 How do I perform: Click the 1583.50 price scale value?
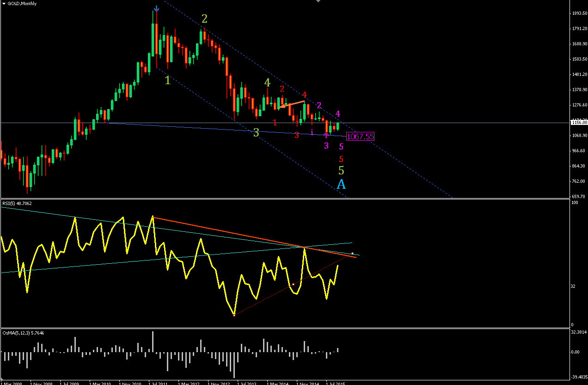[x=579, y=59]
